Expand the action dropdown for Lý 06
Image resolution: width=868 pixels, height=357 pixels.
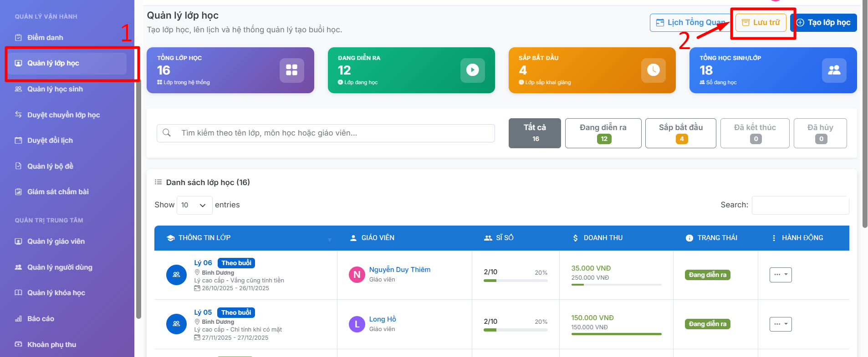click(781, 275)
